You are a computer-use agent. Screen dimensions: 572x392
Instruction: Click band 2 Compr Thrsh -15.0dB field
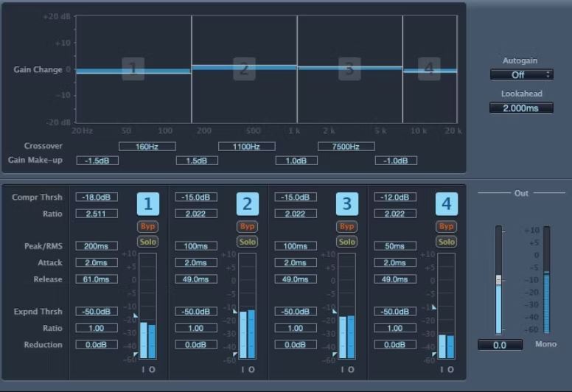pos(196,197)
